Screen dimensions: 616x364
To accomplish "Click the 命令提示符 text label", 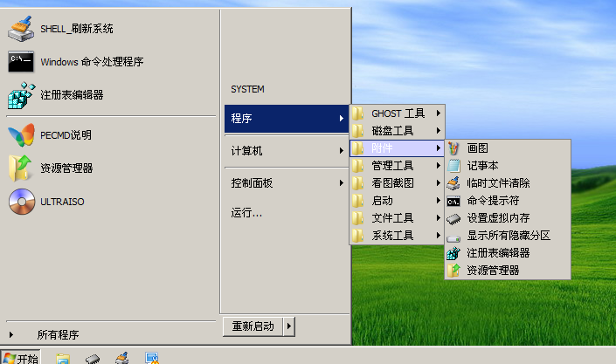I will [x=493, y=200].
